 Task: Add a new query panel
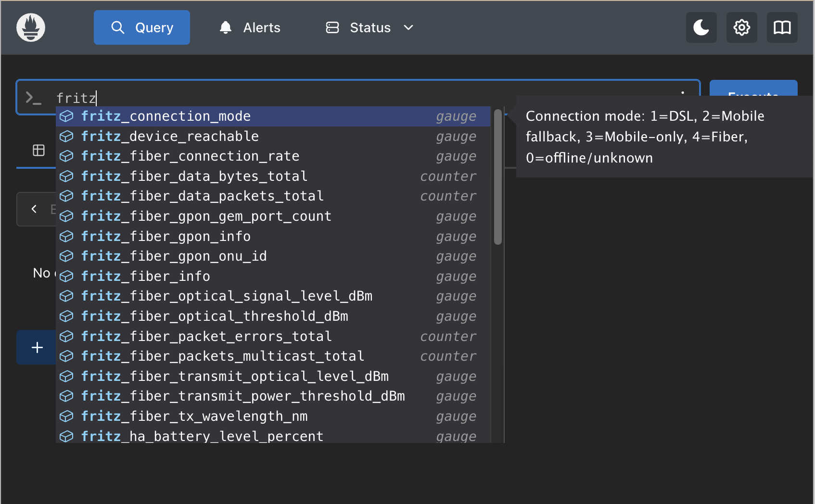pos(37,347)
